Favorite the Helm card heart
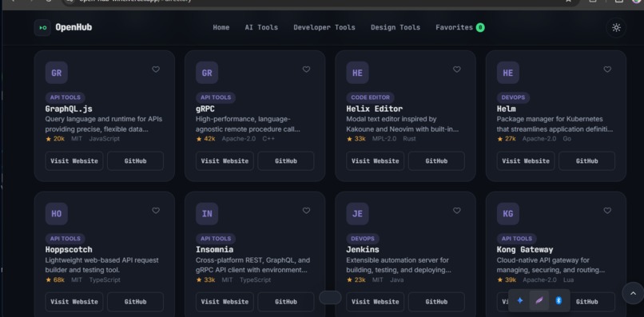 607,69
